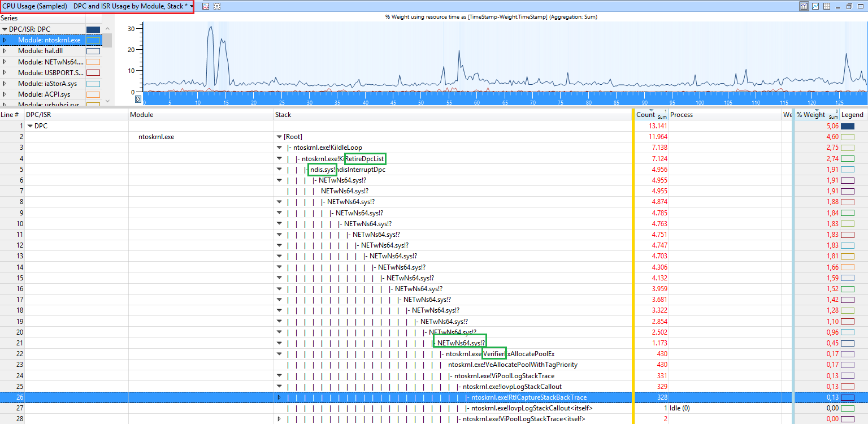Click the 125 second mark on the timeline ruler
The height and width of the screenshot is (424, 868).
click(x=839, y=102)
